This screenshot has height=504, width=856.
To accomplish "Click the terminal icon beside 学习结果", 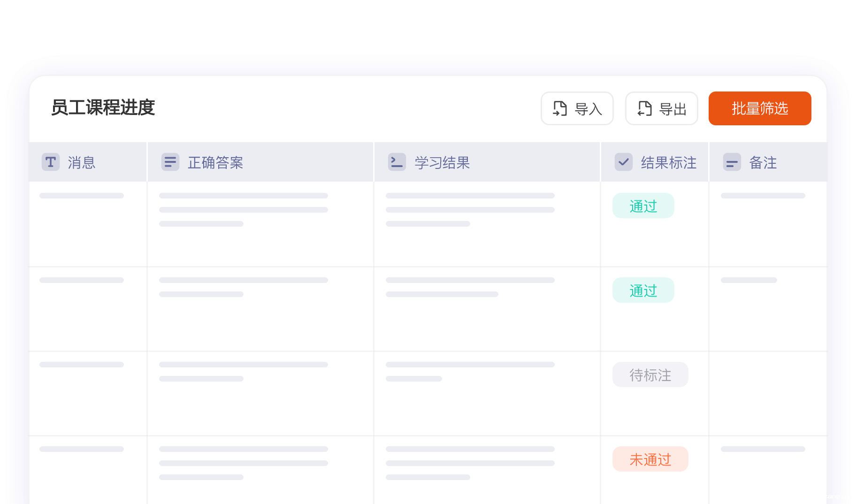I will [397, 162].
